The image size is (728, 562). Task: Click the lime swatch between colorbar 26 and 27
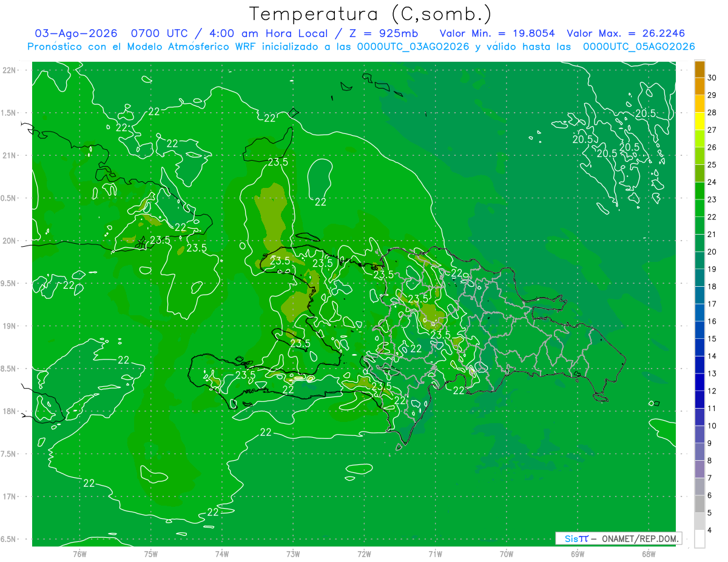point(699,139)
